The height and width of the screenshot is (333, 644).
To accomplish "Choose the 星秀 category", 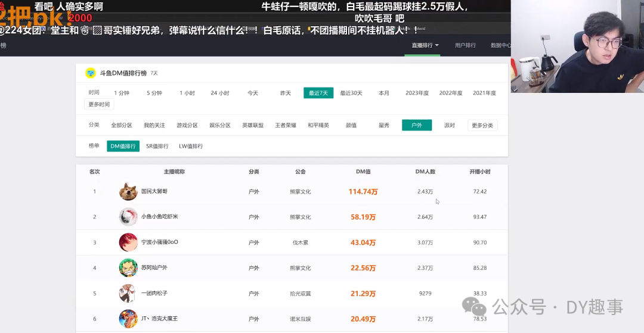I will [384, 125].
